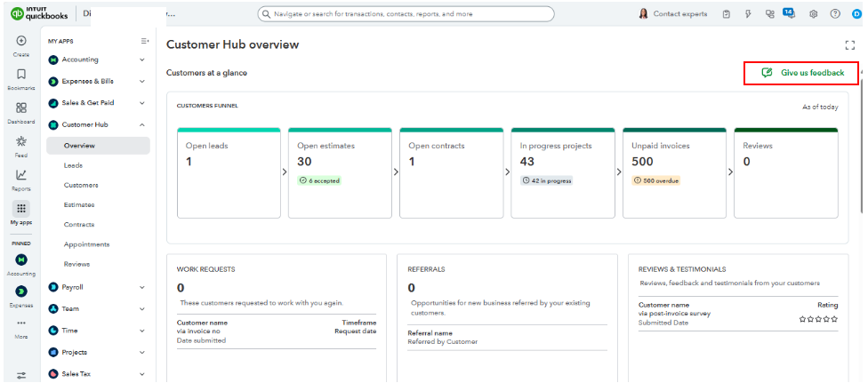868x383 pixels.
Task: Open Estimates in Customer Hub menu
Action: point(79,204)
